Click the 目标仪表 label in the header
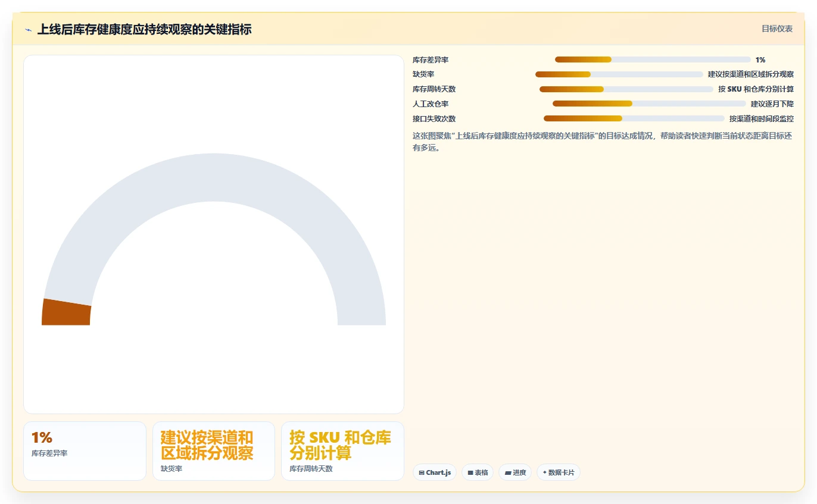The width and height of the screenshot is (817, 504). coord(777,29)
